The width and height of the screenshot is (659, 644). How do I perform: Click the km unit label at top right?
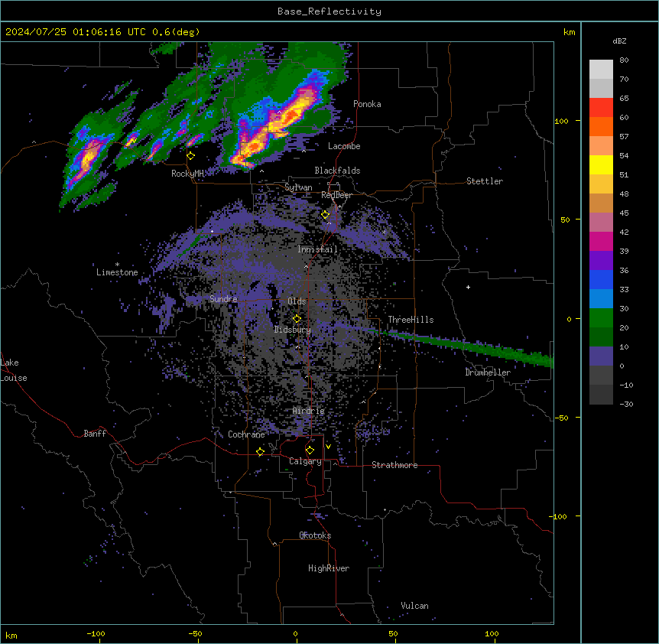tap(570, 32)
